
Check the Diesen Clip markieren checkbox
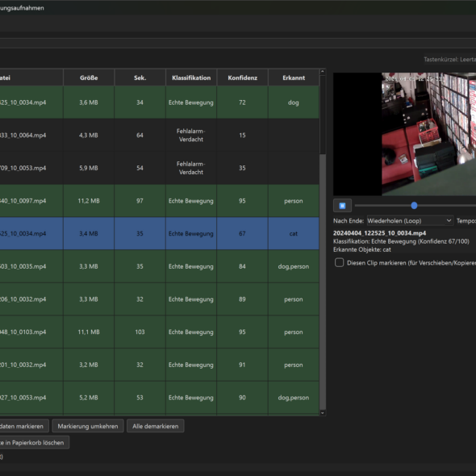(339, 262)
